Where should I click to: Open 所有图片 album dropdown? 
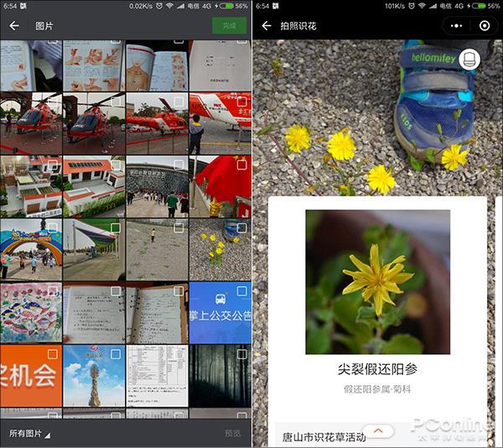(x=29, y=434)
